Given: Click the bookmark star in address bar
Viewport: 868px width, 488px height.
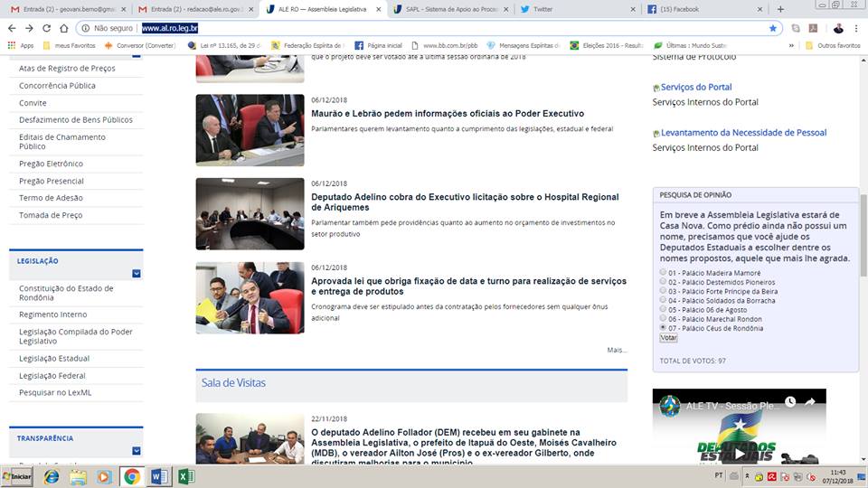Looking at the screenshot, I should pos(772,28).
